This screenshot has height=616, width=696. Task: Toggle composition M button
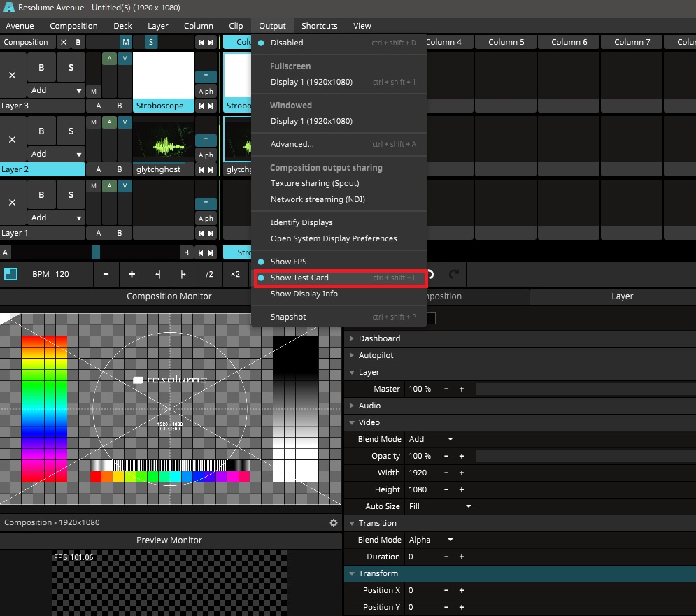tap(126, 42)
